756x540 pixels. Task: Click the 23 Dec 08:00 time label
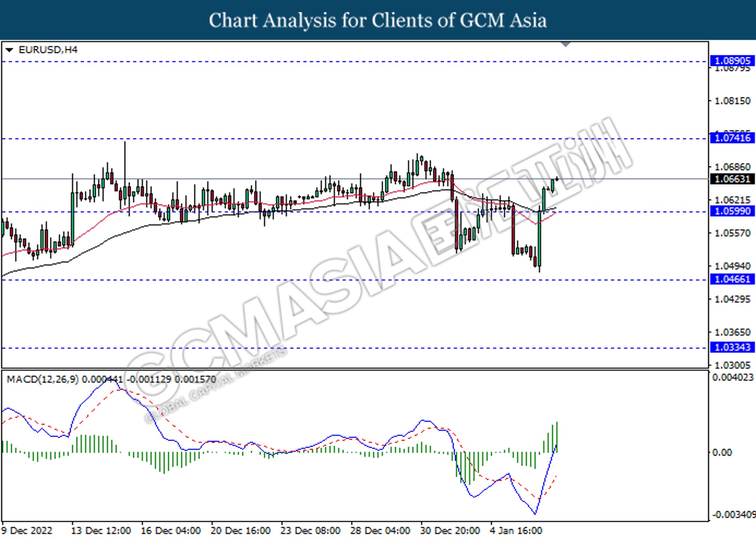click(311, 531)
